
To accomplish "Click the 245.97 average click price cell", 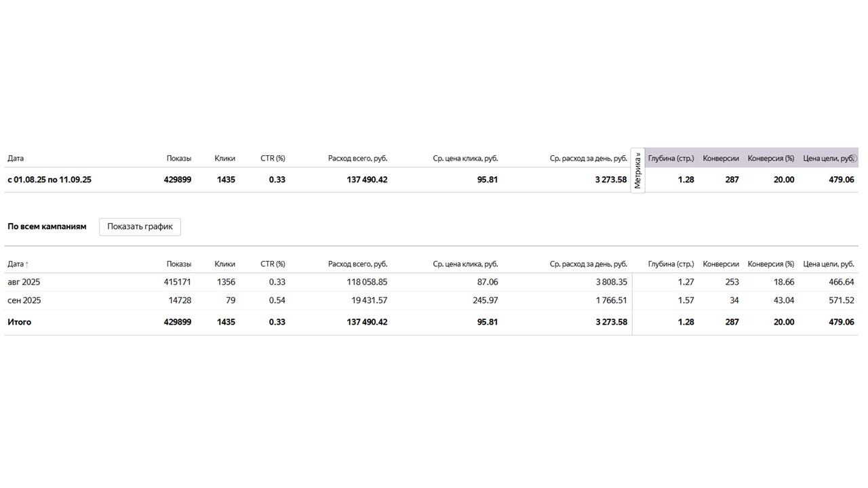I will [485, 300].
